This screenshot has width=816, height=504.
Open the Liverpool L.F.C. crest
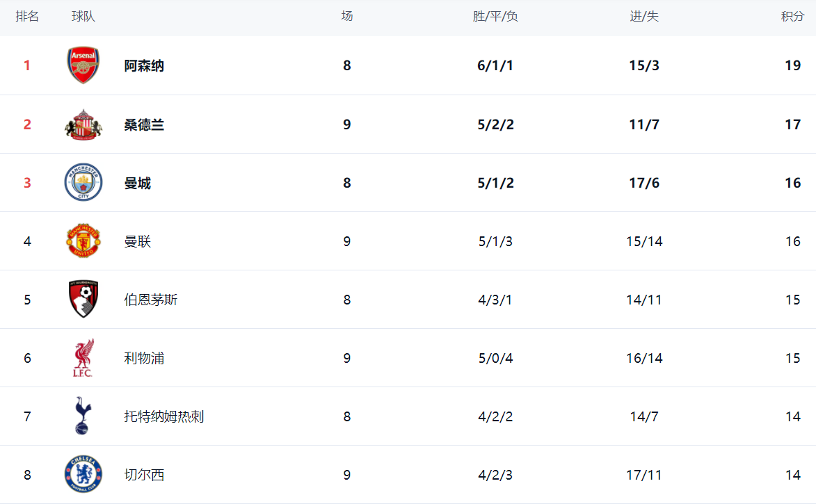[83, 358]
